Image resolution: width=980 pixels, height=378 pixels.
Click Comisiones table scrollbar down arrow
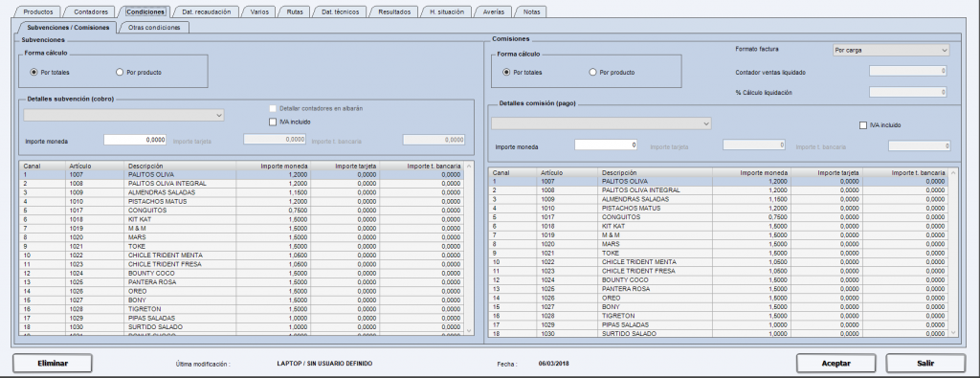[x=953, y=333]
